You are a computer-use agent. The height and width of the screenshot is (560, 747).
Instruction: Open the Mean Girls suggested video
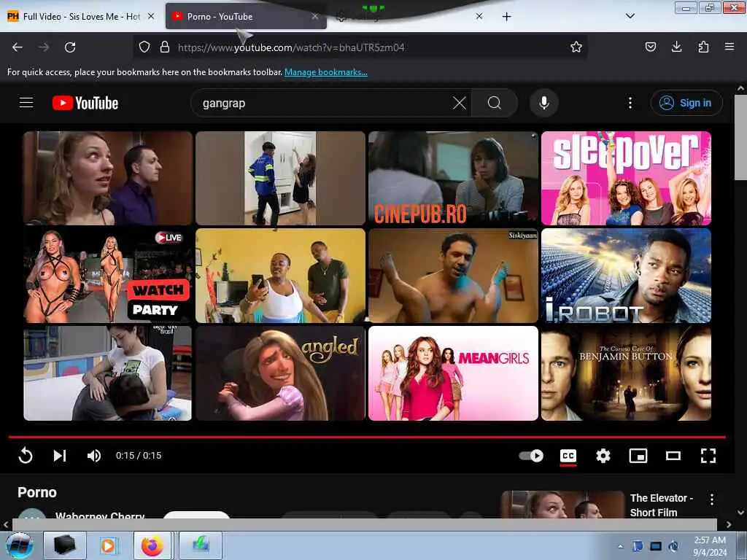[453, 373]
